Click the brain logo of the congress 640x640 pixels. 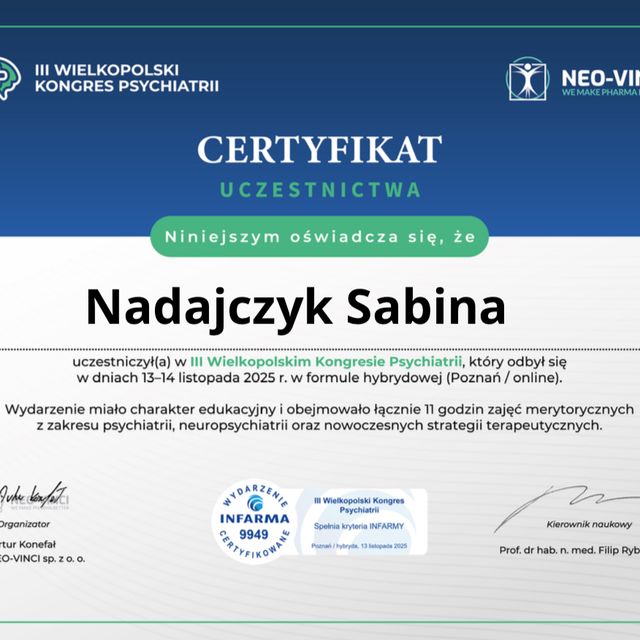tap(10, 78)
